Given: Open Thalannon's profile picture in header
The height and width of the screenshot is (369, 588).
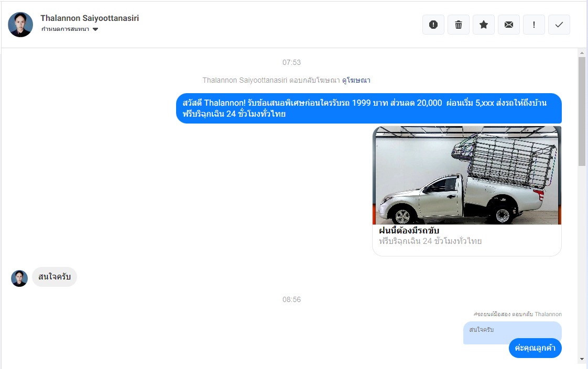Looking at the screenshot, I should pyautogui.click(x=20, y=25).
